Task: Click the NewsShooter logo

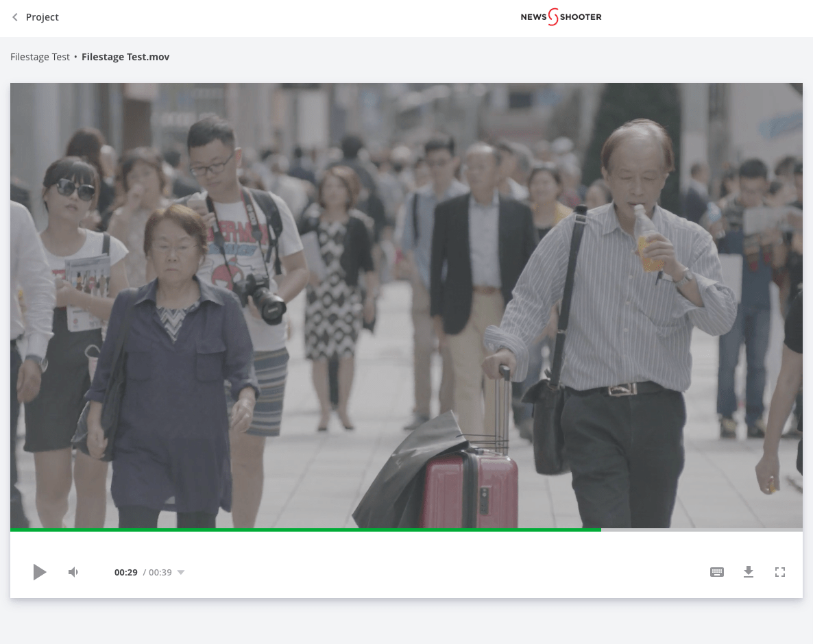Action: pyautogui.click(x=561, y=17)
